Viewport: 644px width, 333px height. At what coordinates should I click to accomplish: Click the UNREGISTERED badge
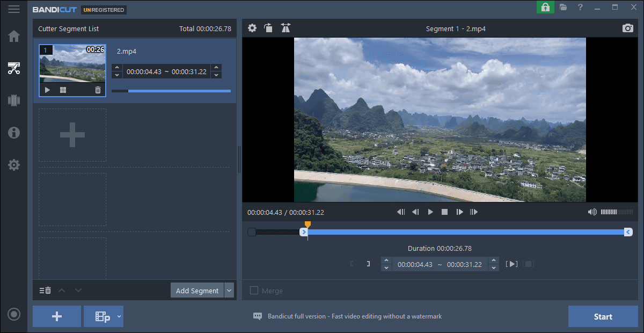tap(104, 10)
